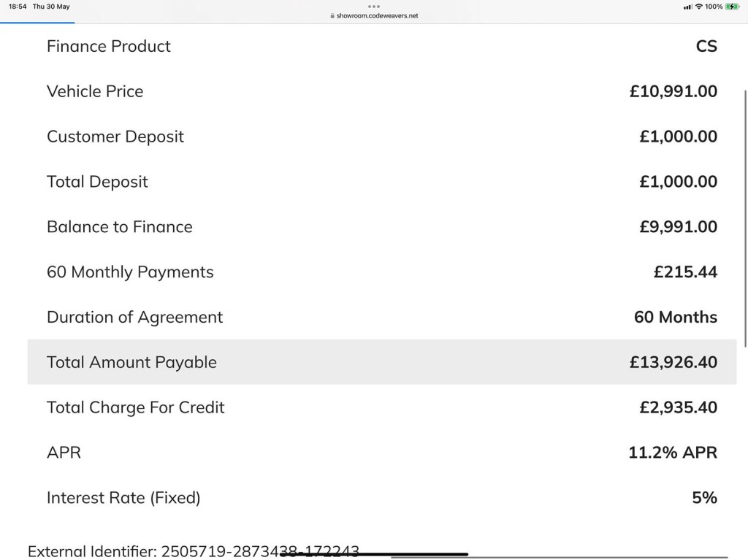
Task: Click the £215.44 monthly payment amount
Action: [x=685, y=272]
